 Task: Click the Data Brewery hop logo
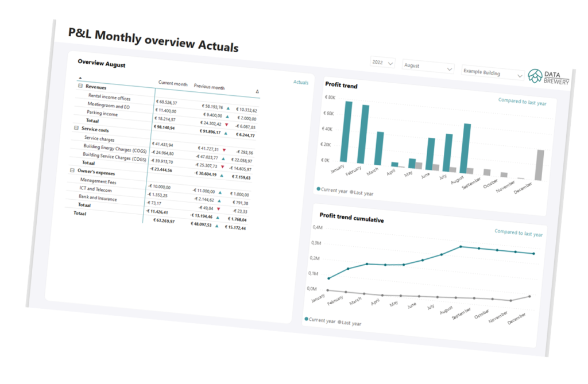[x=535, y=76]
